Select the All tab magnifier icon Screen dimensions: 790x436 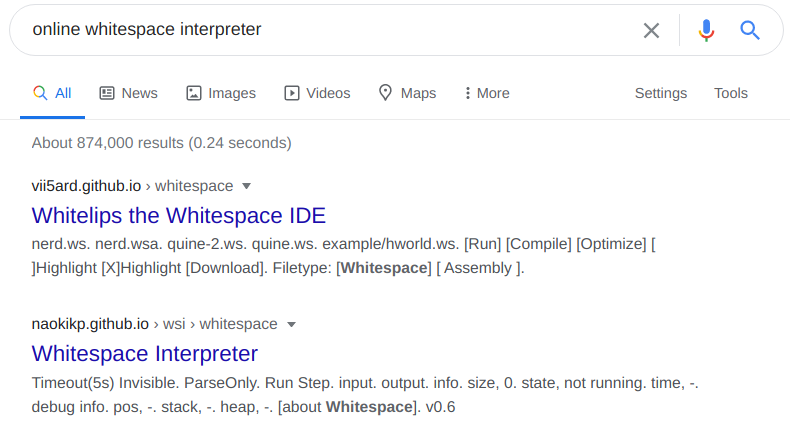click(x=40, y=93)
